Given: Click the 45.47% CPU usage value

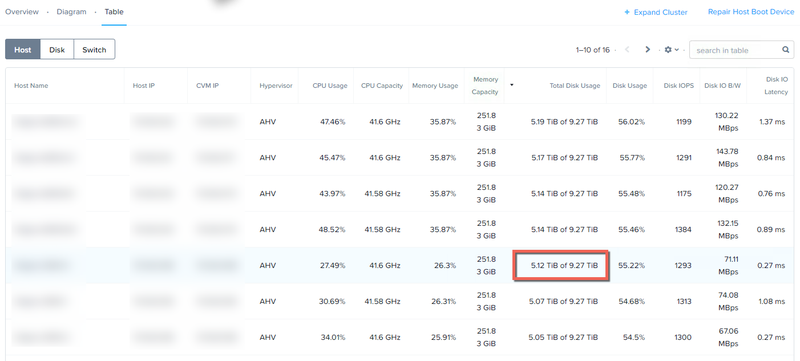Looking at the screenshot, I should (x=332, y=158).
